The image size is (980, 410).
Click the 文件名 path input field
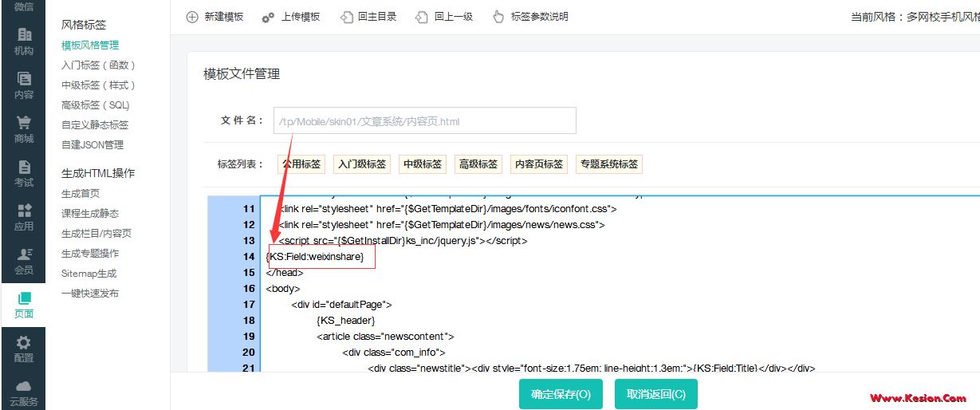coord(424,120)
